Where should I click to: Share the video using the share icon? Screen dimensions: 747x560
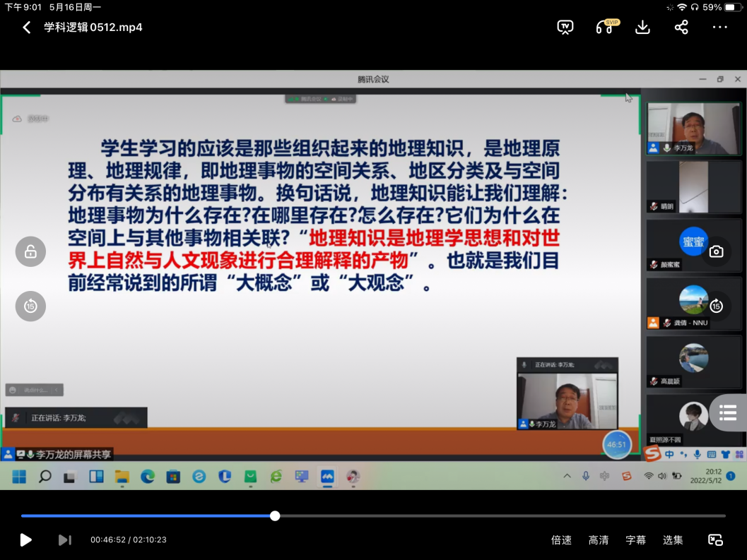pyautogui.click(x=681, y=28)
